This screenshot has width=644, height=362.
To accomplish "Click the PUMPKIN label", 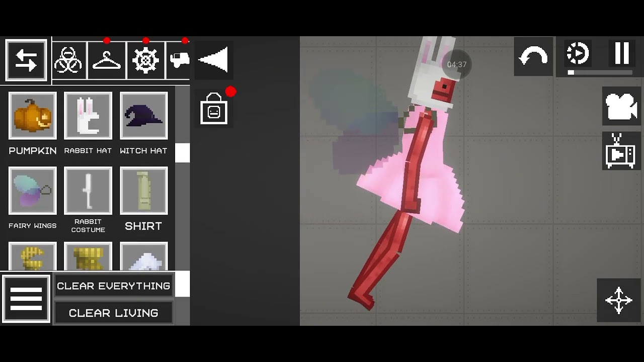I will coord(33,150).
